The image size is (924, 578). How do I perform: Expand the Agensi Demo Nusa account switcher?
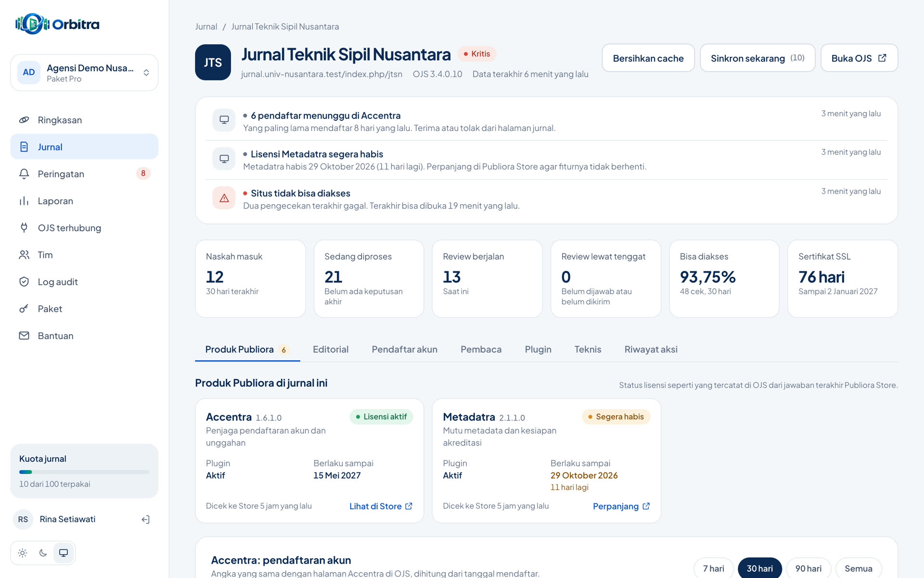click(x=84, y=73)
